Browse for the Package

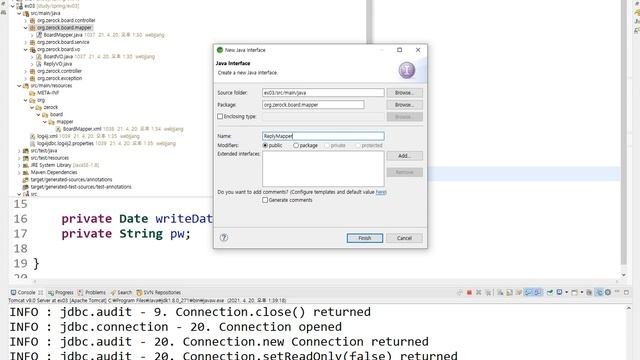coord(404,105)
